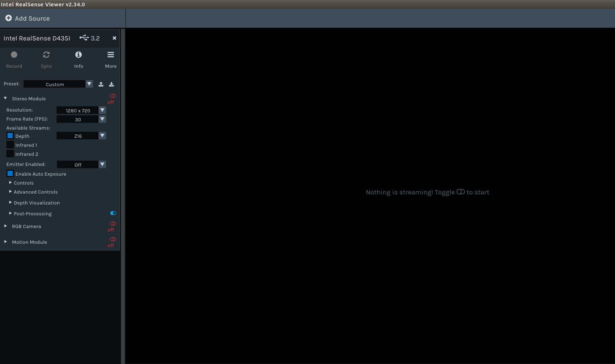
Task: Click the left panel vertical scrollbar
Action: click(x=123, y=196)
